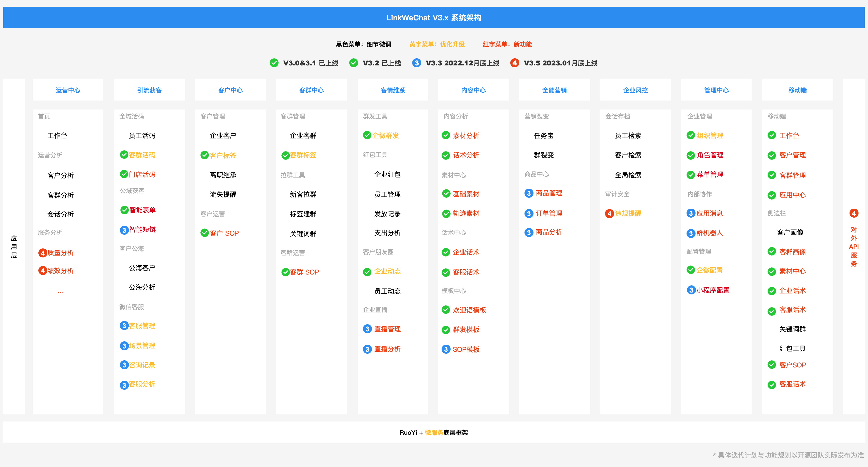The image size is (868, 467).
Task: Click the green checkmark next to 企微群发
Action: pos(367,135)
